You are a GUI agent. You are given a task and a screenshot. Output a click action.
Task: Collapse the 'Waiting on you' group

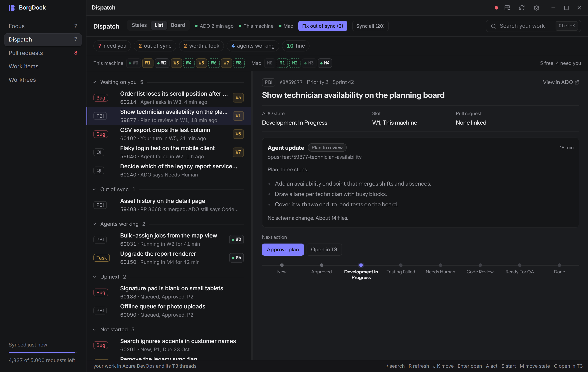[x=94, y=82]
